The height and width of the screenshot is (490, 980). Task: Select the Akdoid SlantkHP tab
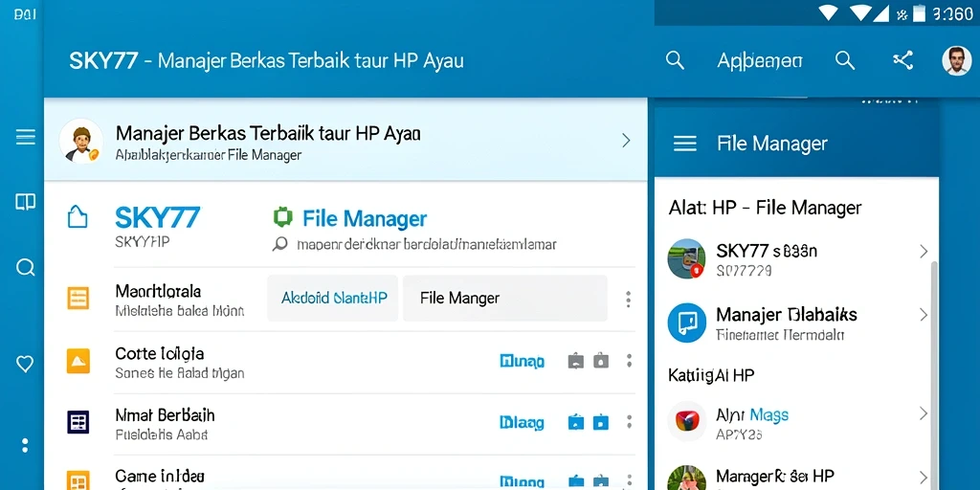pos(333,299)
